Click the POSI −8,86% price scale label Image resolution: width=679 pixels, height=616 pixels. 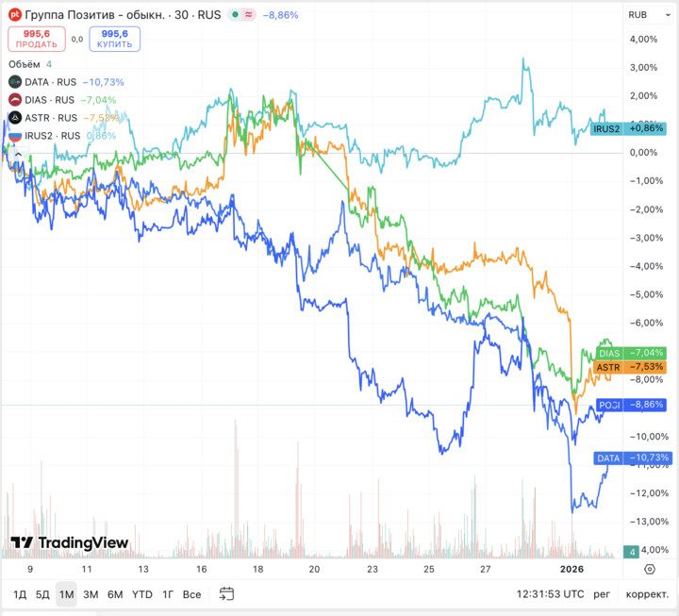pyautogui.click(x=631, y=405)
